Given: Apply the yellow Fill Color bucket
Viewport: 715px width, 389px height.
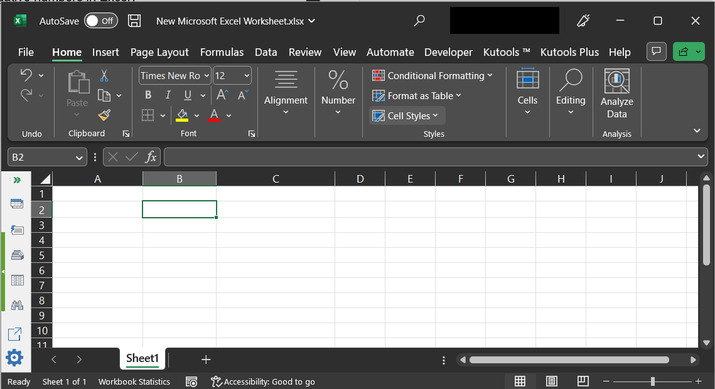Looking at the screenshot, I should coord(182,115).
